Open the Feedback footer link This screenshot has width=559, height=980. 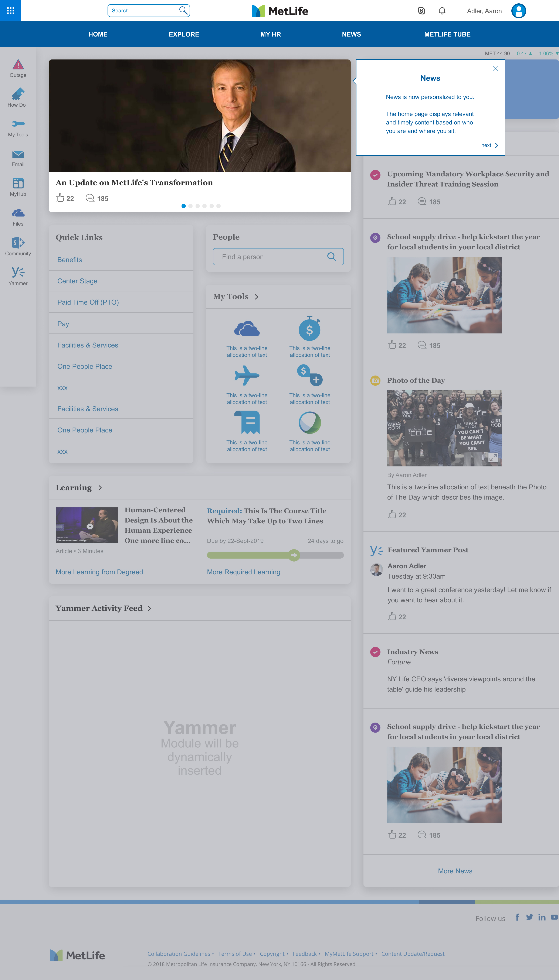coord(304,954)
